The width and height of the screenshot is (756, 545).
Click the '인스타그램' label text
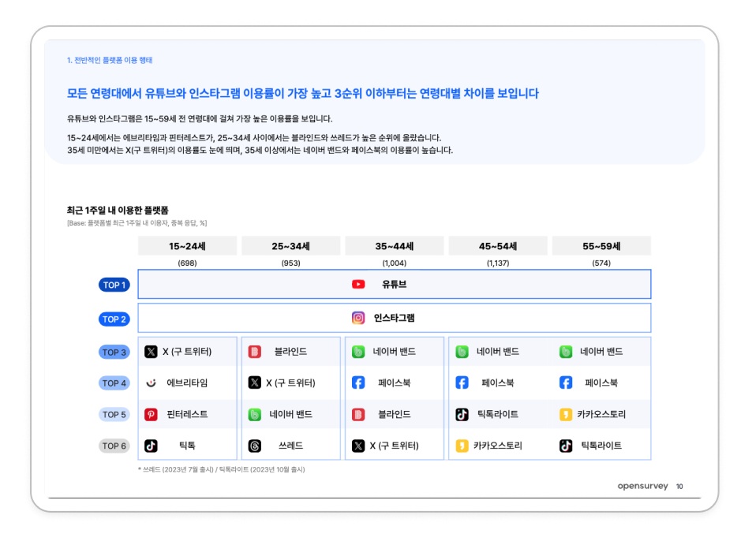click(x=395, y=318)
